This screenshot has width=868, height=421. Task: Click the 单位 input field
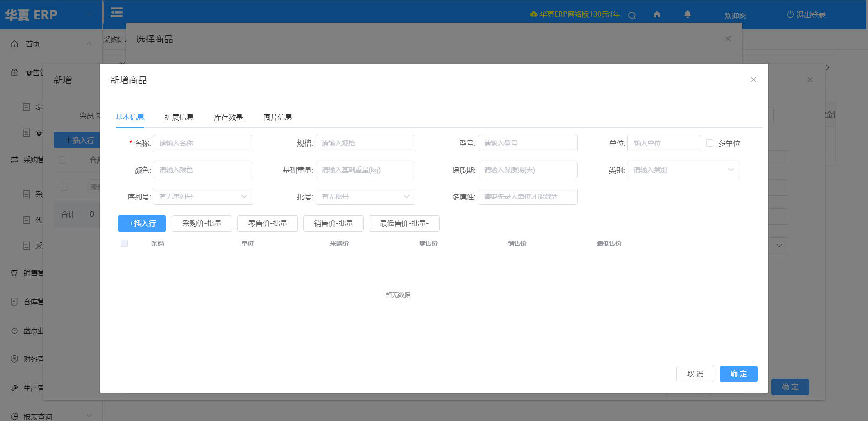tap(664, 143)
